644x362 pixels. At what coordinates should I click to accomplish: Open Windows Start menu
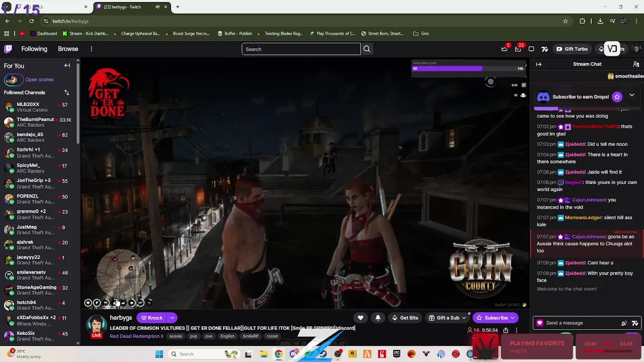point(159,354)
